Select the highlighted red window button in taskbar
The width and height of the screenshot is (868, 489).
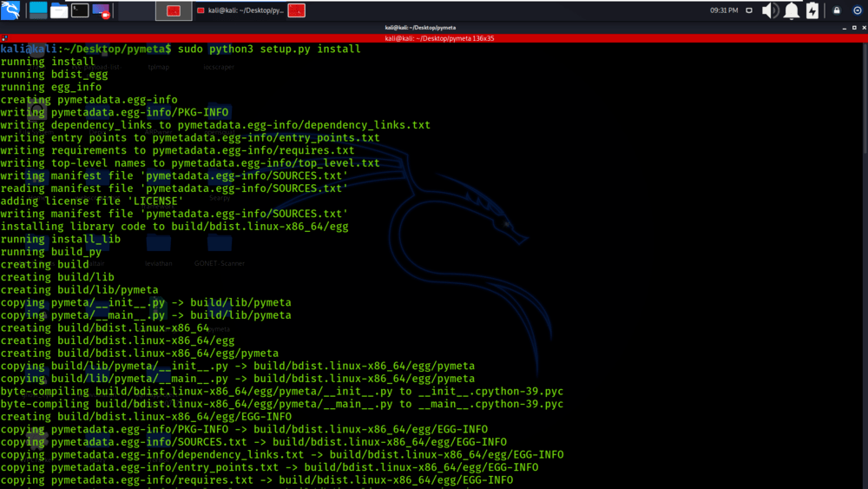click(174, 10)
